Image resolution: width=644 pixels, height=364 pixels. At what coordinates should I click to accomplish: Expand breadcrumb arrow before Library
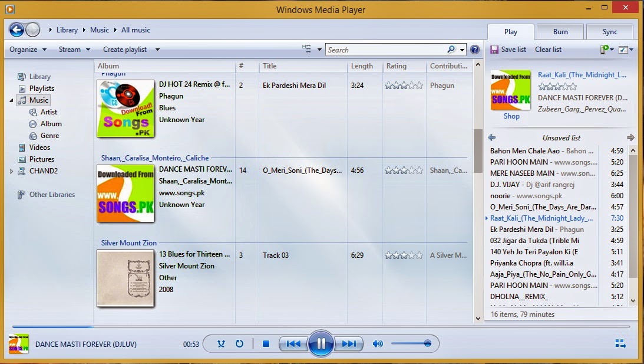[x=50, y=29]
